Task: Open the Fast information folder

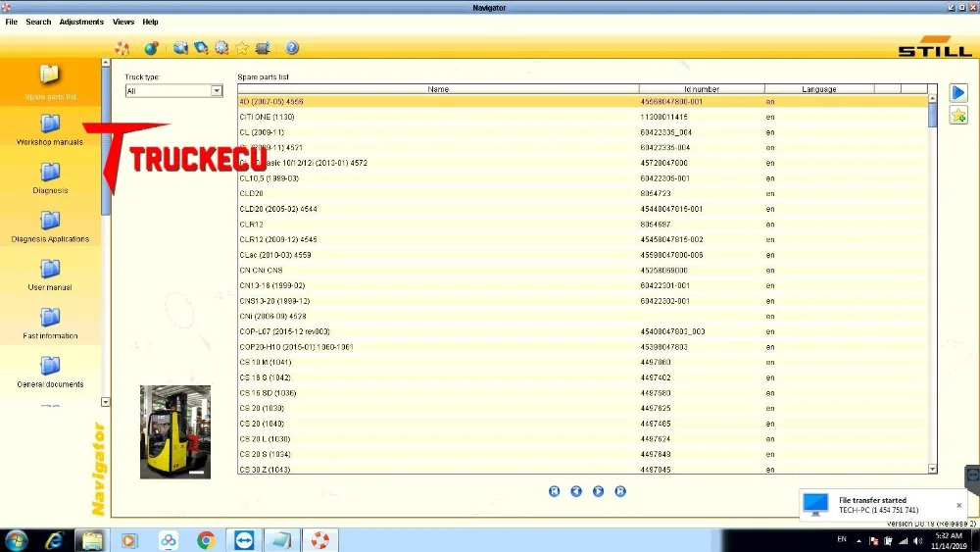Action: 50,324
